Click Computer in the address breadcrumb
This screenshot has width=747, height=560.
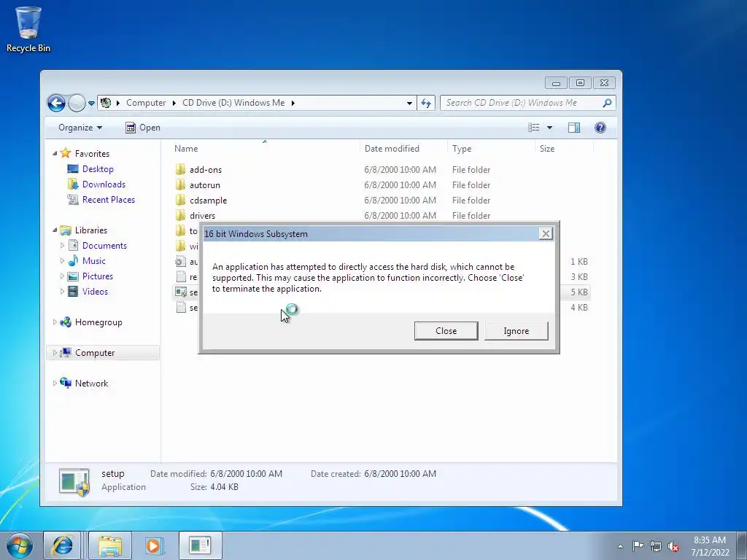click(x=146, y=103)
